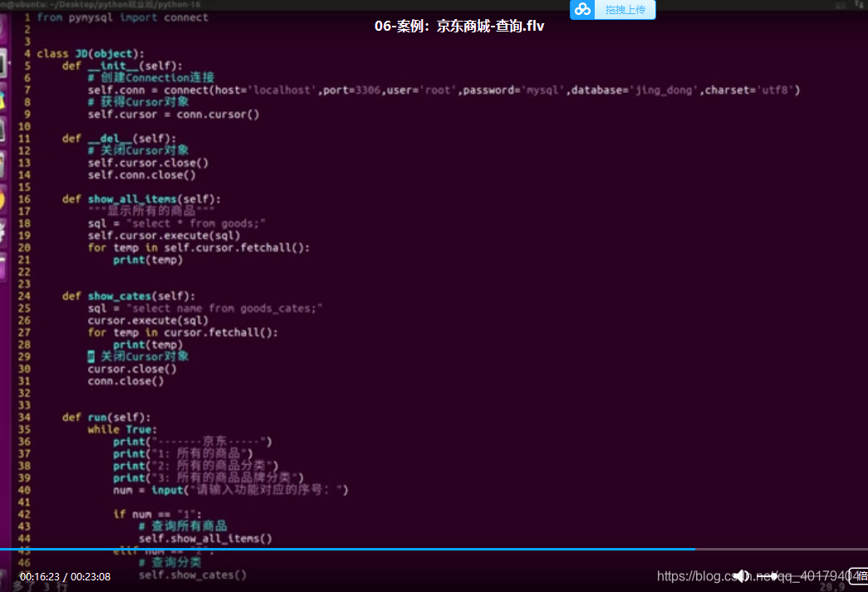
Task: Click the '# 创建Connection连接' comment
Action: click(150, 77)
